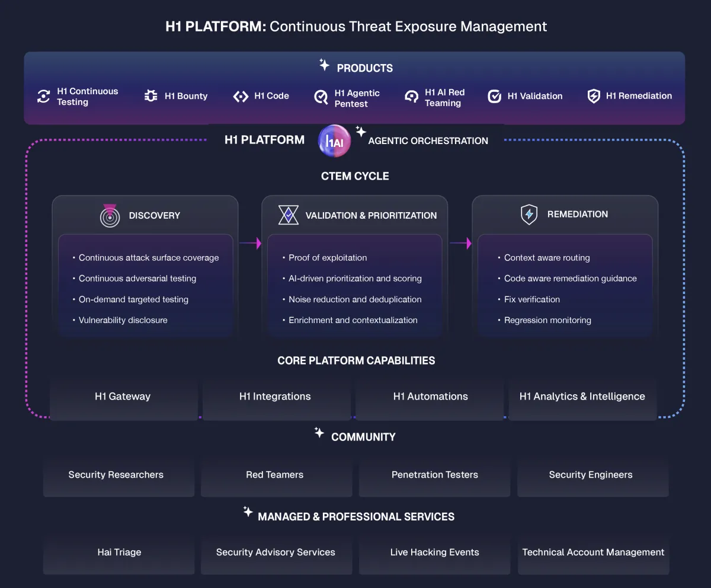Click the arrow between Discovery and Validation
The image size is (711, 588).
coord(250,243)
